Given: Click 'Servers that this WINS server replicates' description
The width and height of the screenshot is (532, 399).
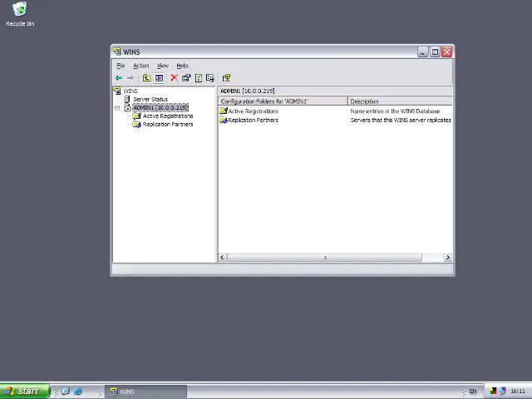Looking at the screenshot, I should [401, 120].
